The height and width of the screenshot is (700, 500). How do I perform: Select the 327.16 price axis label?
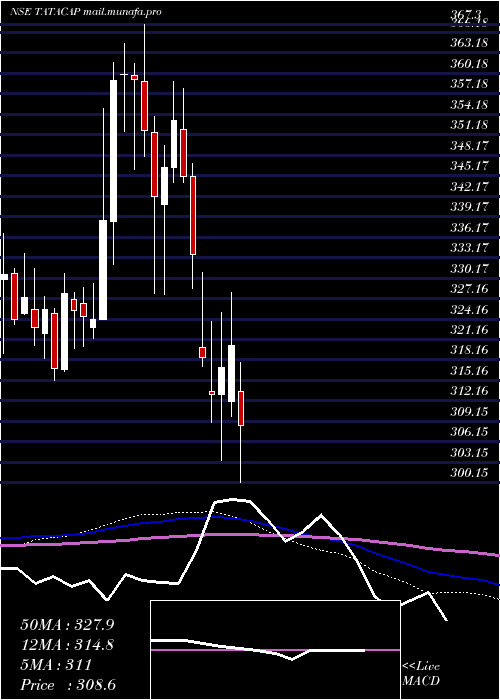[469, 289]
